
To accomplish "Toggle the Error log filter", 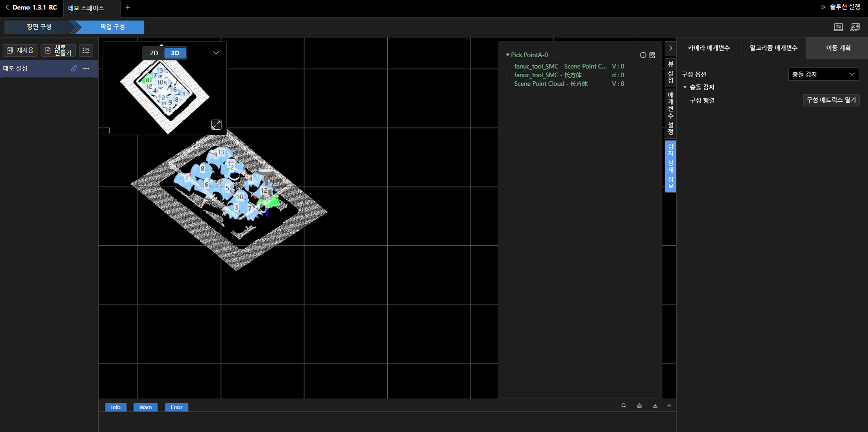I will click(x=176, y=407).
